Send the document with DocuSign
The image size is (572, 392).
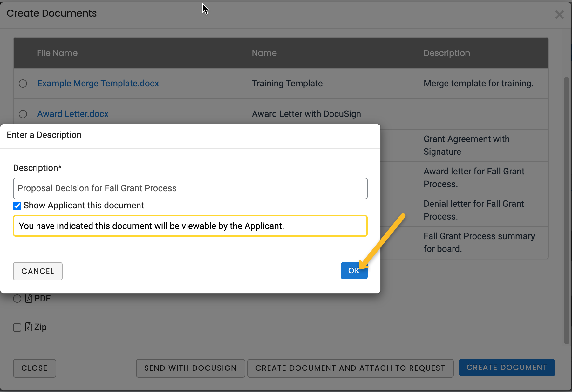click(x=190, y=368)
